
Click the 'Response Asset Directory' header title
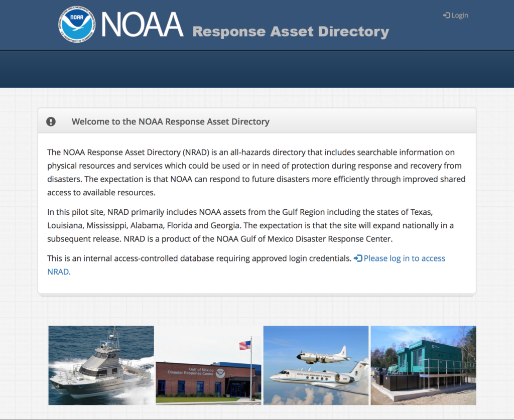291,32
